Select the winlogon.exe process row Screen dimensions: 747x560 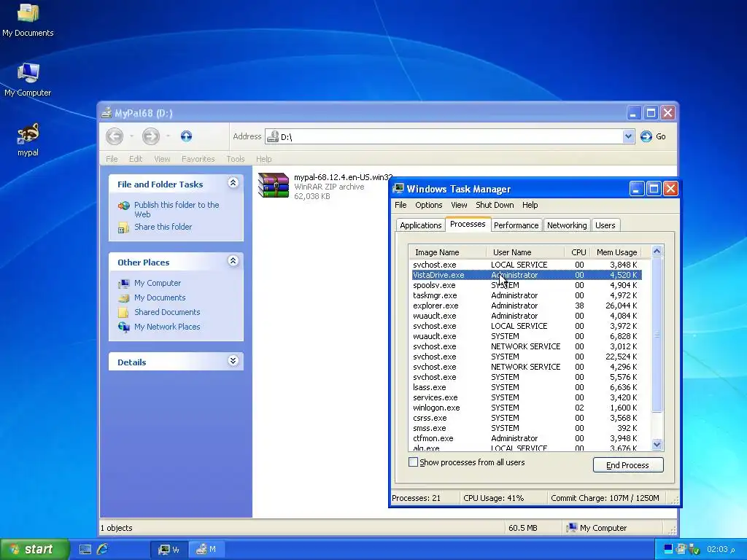526,408
